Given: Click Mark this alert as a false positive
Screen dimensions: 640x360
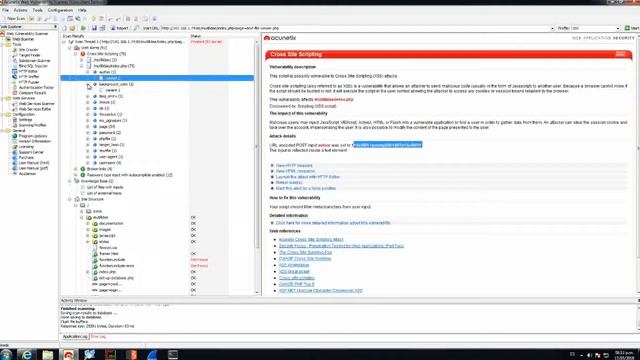Looking at the screenshot, I should pos(306,189).
